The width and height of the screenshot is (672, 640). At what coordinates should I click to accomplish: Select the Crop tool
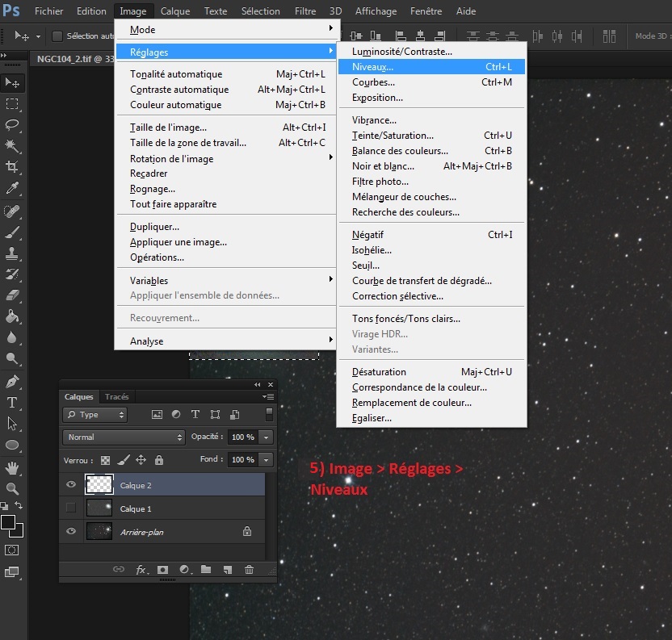coord(12,166)
